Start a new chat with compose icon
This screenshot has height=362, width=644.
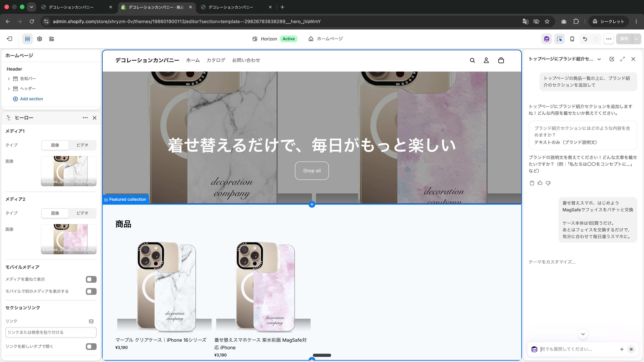[x=612, y=59]
